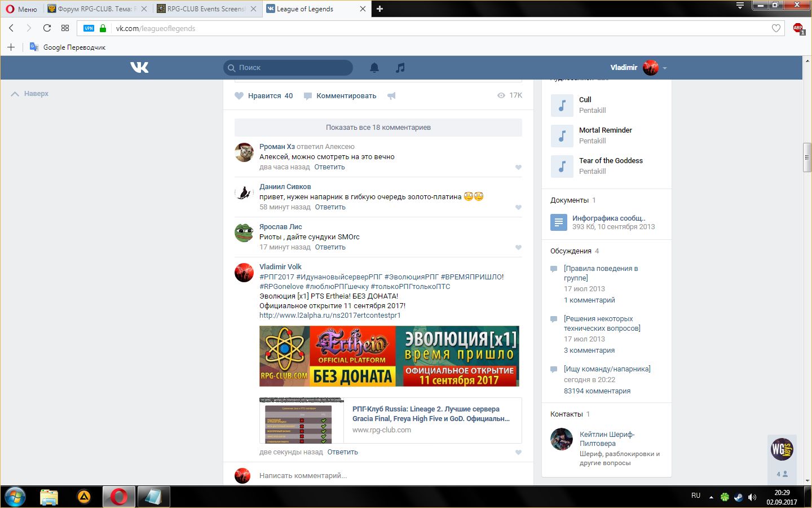Open Решения некоторых технических вопросов discussion
The height and width of the screenshot is (508, 812).
point(602,323)
